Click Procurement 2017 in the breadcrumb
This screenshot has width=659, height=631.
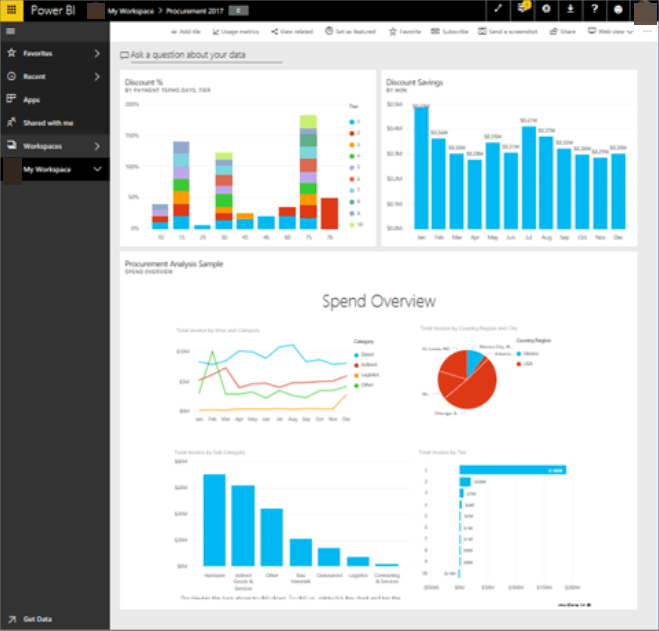[x=195, y=11]
